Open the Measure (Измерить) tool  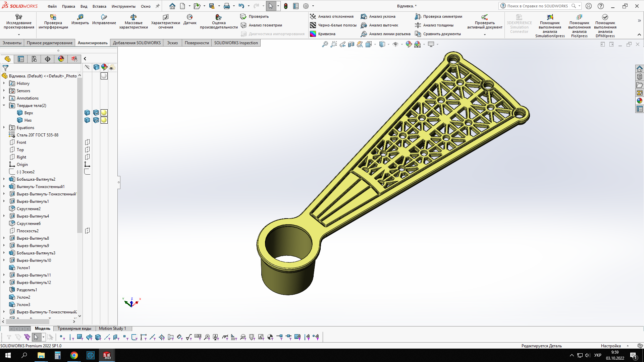tap(80, 19)
